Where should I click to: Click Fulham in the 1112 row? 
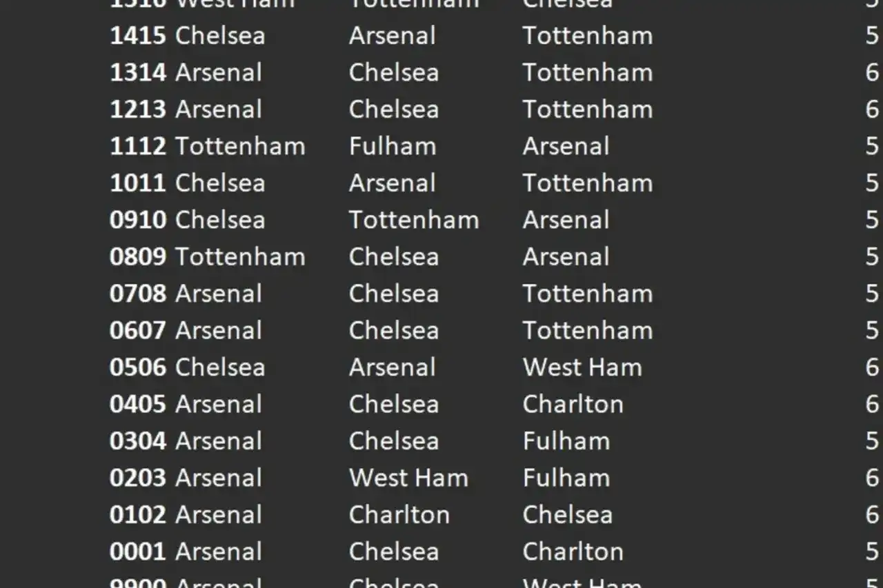[x=392, y=146]
